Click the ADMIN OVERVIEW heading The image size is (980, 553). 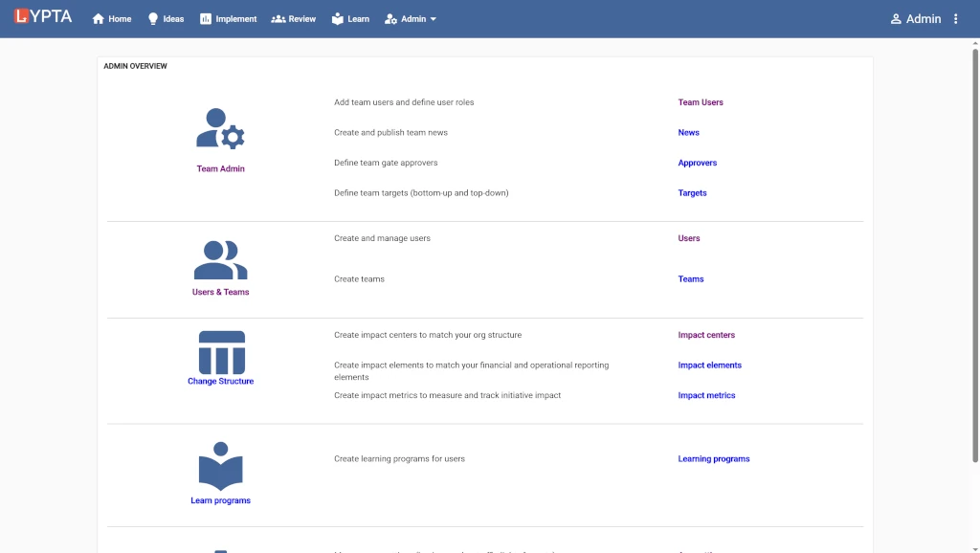(x=135, y=66)
